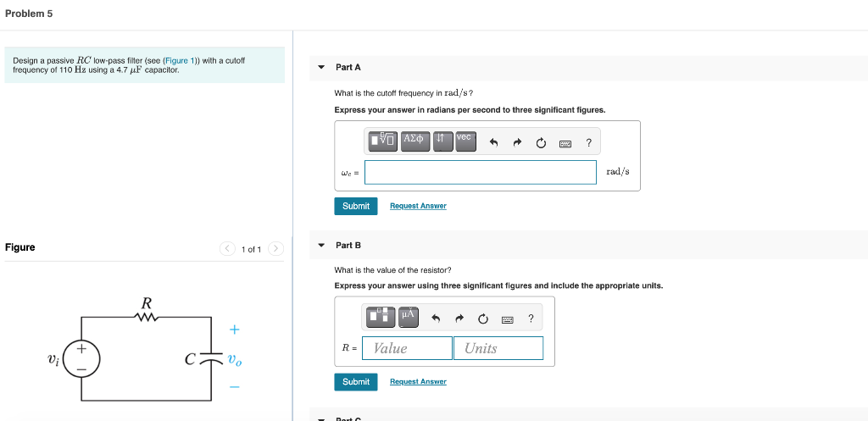Click the ωc answer input field
The height and width of the screenshot is (421, 868).
481,172
